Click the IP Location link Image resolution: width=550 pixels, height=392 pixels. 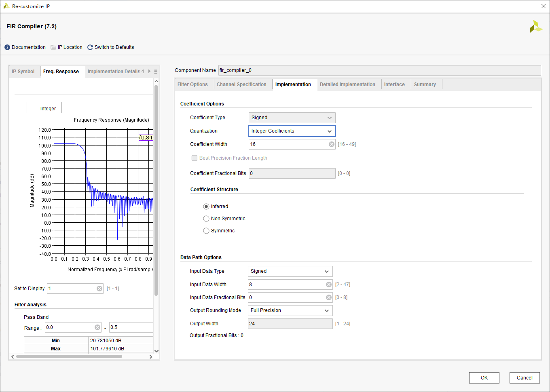(x=70, y=47)
